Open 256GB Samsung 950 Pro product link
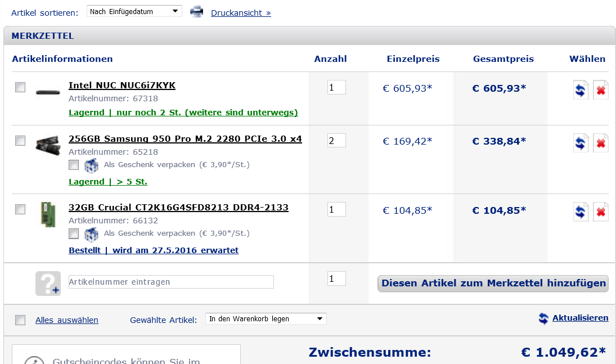The height and width of the screenshot is (364, 616). [x=185, y=139]
